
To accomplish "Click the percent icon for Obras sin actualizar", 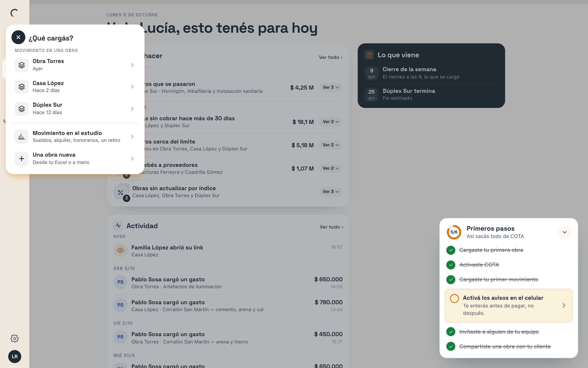I will point(120,193).
